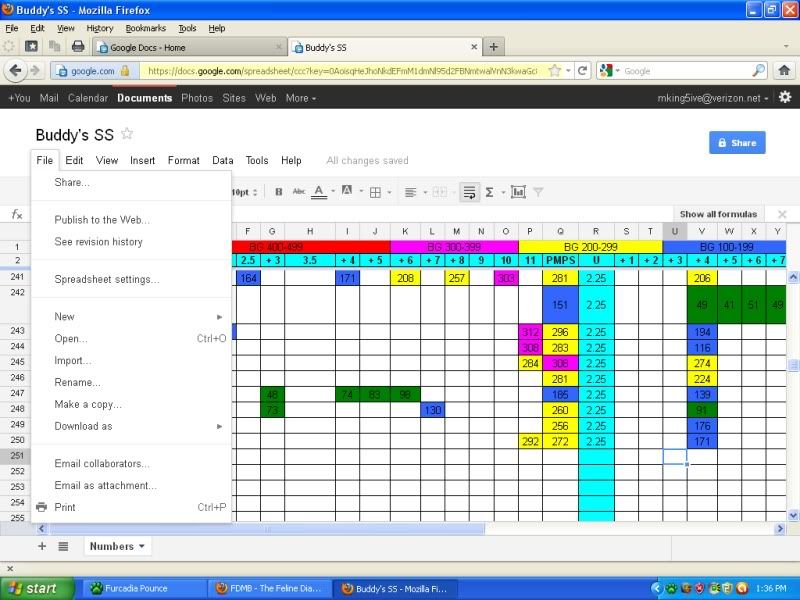800x600 pixels.
Task: Open the mking5ive@verizon.net account dropdown
Action: [712, 98]
